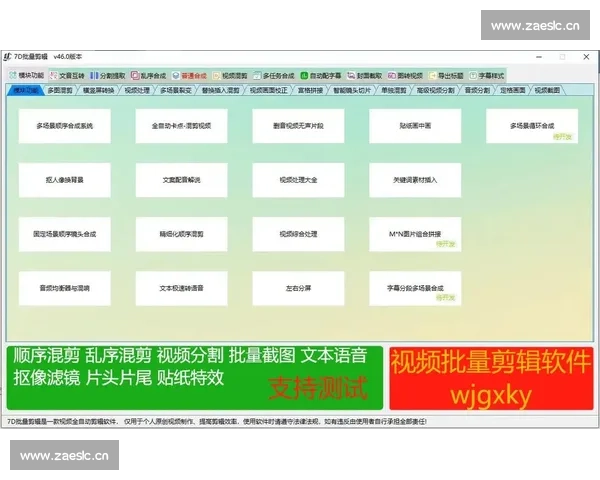Screen dimensions: 600x480
Task: Open the 左右分屏 module
Action: point(298,288)
